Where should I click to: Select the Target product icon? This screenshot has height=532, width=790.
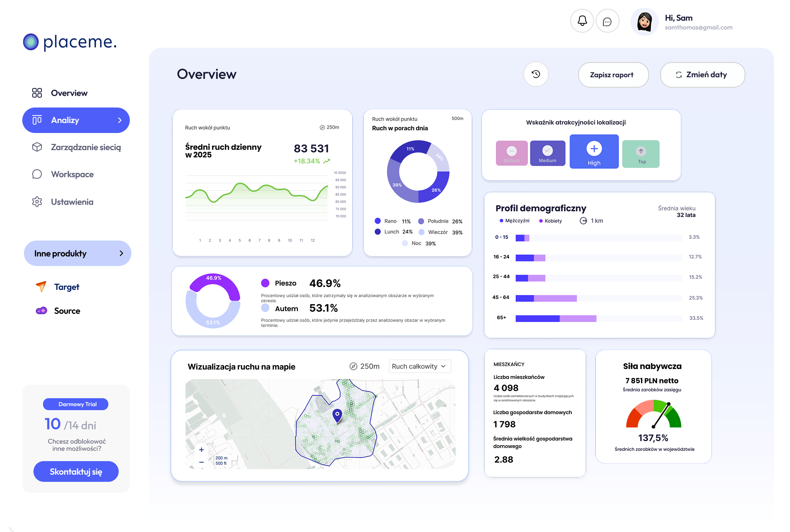tap(40, 286)
